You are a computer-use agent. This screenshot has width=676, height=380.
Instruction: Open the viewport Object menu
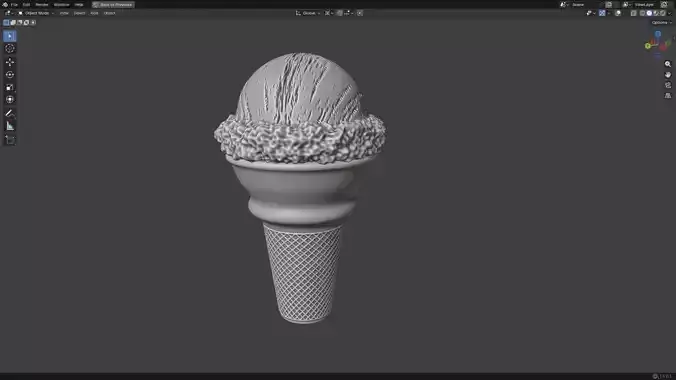pyautogui.click(x=110, y=13)
